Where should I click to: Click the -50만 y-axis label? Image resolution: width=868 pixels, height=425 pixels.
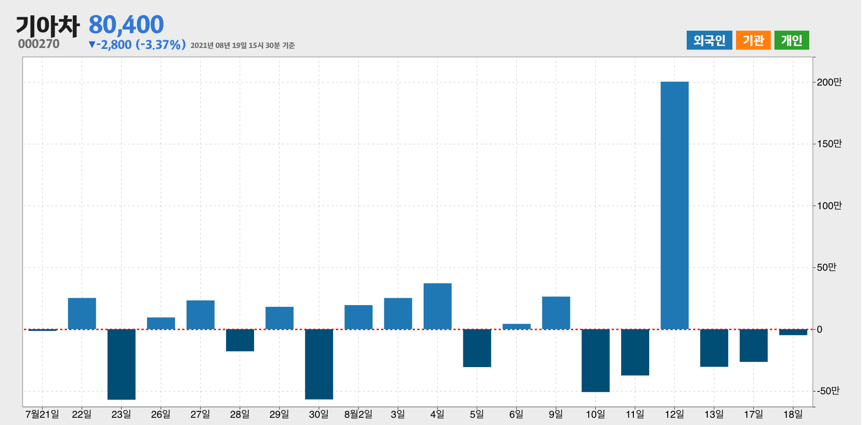828,391
